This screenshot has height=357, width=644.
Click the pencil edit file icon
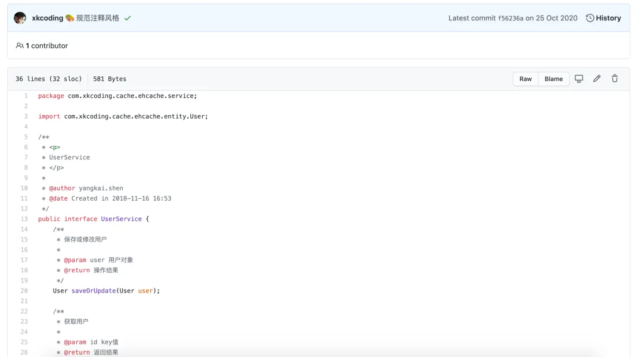(x=596, y=79)
